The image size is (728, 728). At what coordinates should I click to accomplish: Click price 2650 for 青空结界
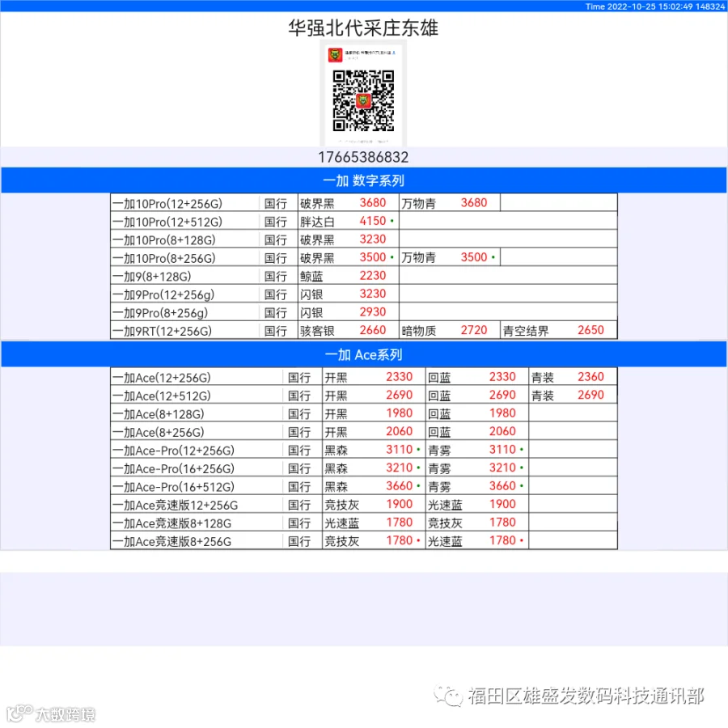590,330
